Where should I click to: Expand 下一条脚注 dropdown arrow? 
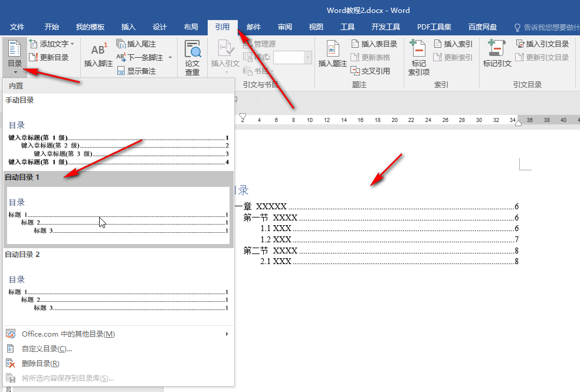(170, 58)
